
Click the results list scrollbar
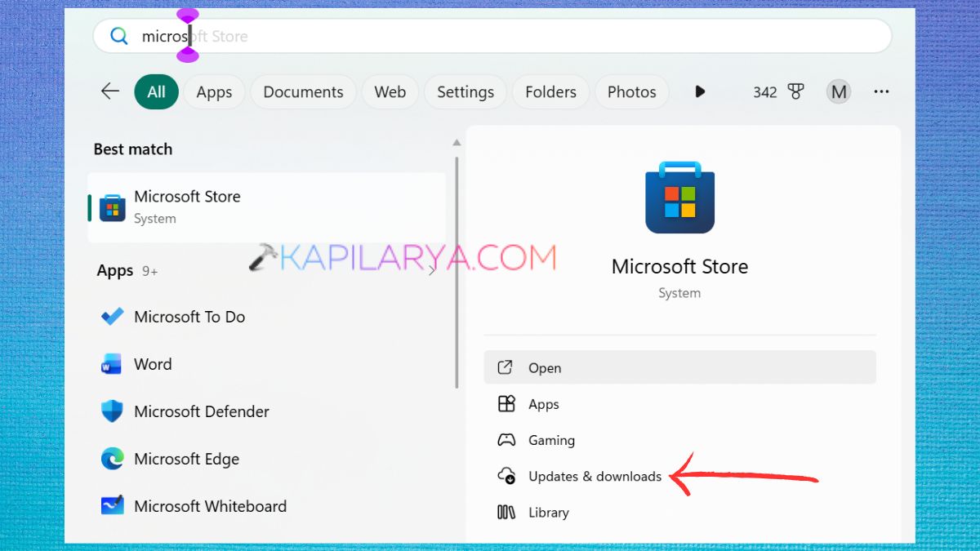[457, 272]
